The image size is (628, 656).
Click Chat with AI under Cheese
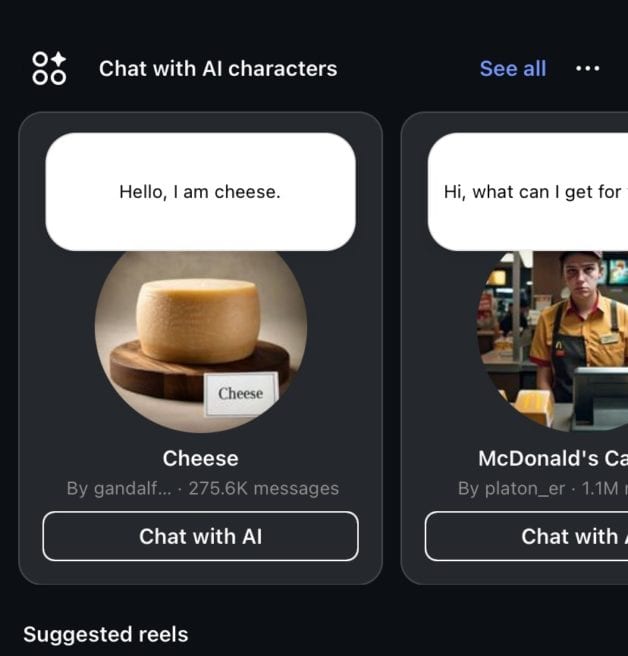coord(200,536)
